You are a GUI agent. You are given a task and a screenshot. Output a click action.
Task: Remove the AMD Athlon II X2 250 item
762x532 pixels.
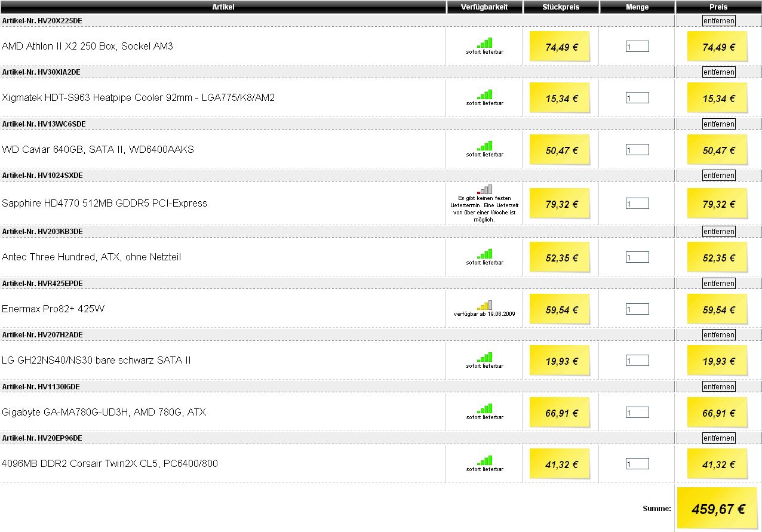pos(718,20)
